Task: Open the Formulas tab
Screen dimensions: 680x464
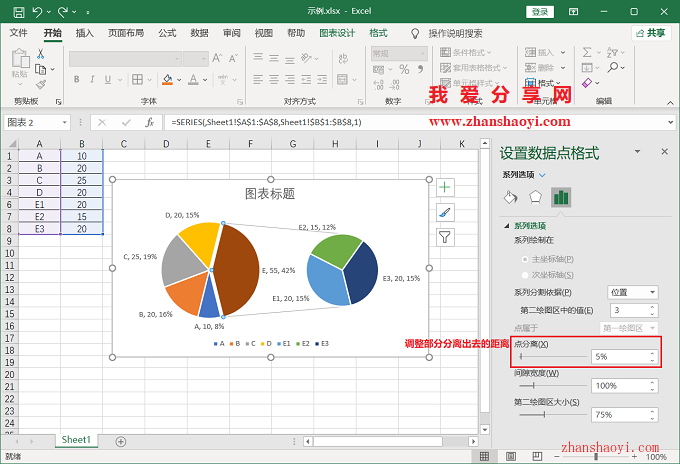Action: pos(167,33)
